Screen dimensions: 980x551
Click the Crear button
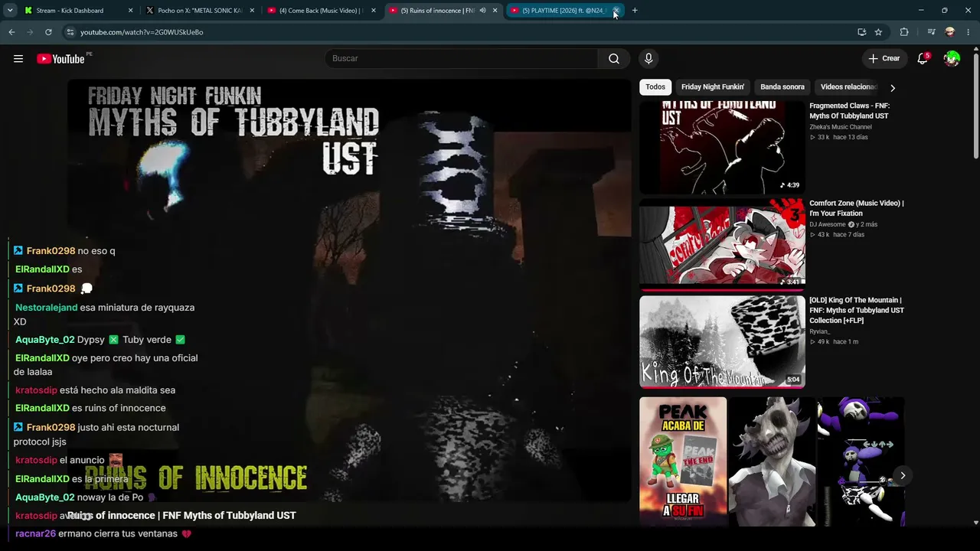tap(884, 59)
